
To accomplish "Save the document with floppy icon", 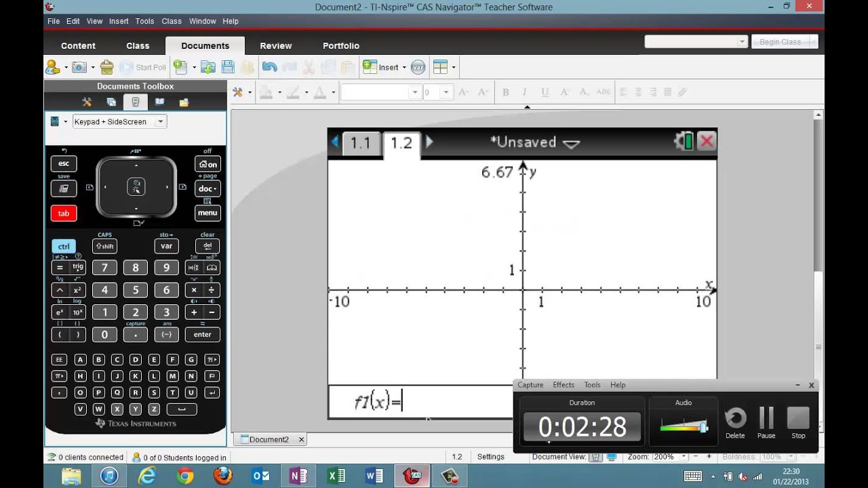I will pos(228,67).
